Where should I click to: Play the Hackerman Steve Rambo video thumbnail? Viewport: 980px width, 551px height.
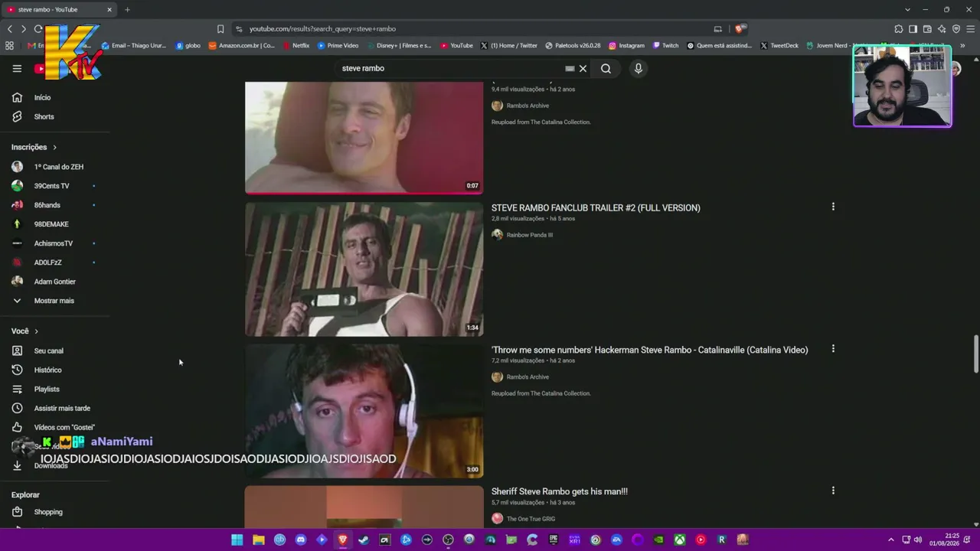pyautogui.click(x=364, y=411)
